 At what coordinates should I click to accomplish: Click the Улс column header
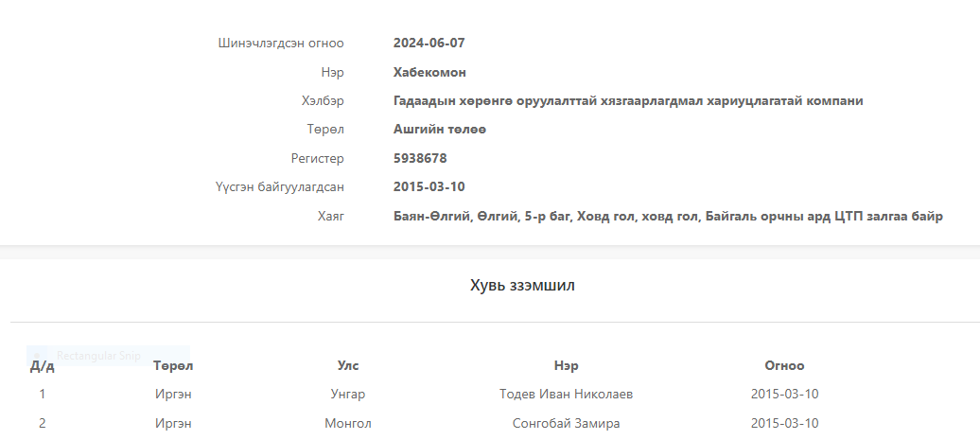click(348, 365)
